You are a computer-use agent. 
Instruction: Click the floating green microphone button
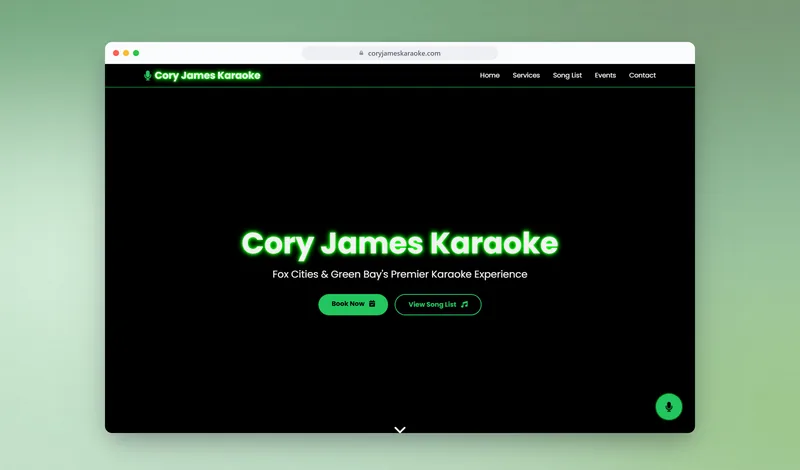click(x=668, y=407)
